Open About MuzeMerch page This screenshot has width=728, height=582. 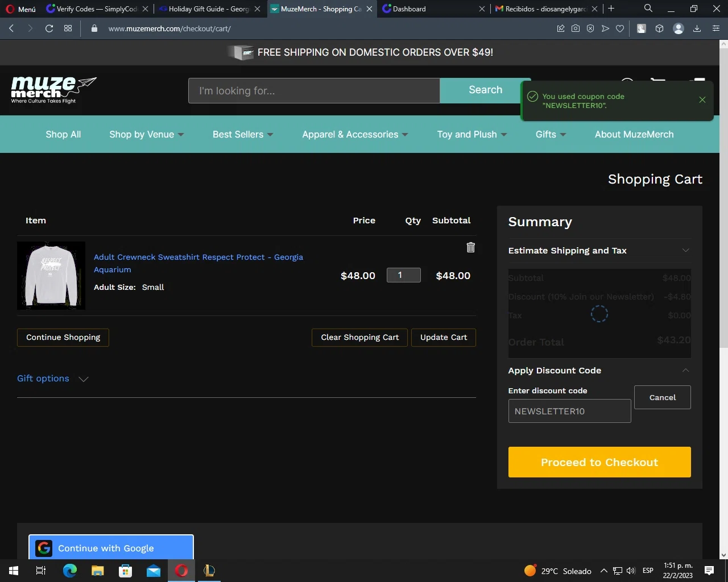pos(634,135)
